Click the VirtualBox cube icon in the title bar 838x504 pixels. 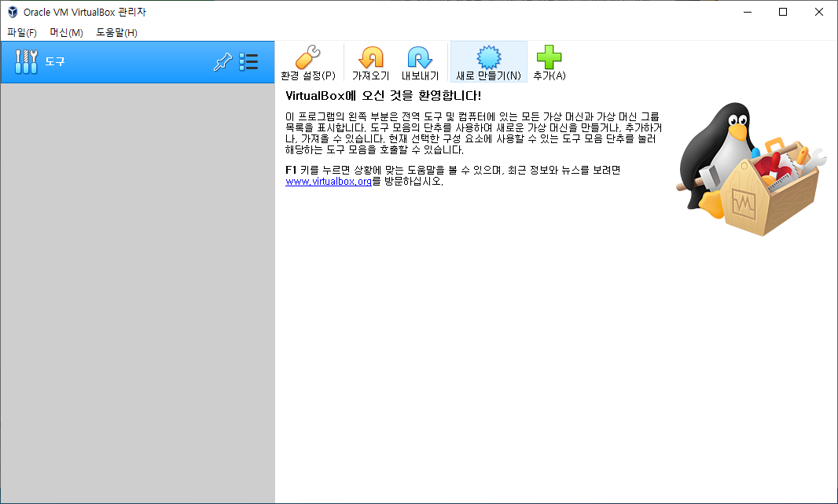click(x=13, y=12)
